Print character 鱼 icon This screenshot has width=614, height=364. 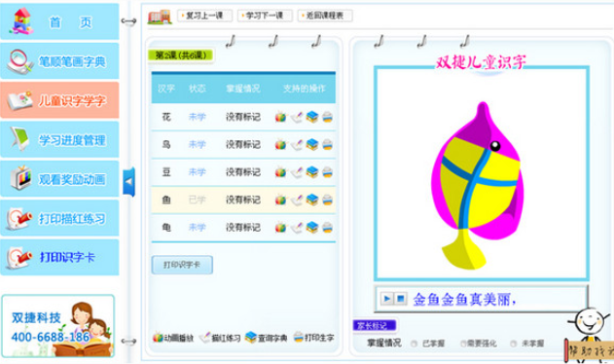coord(327,200)
